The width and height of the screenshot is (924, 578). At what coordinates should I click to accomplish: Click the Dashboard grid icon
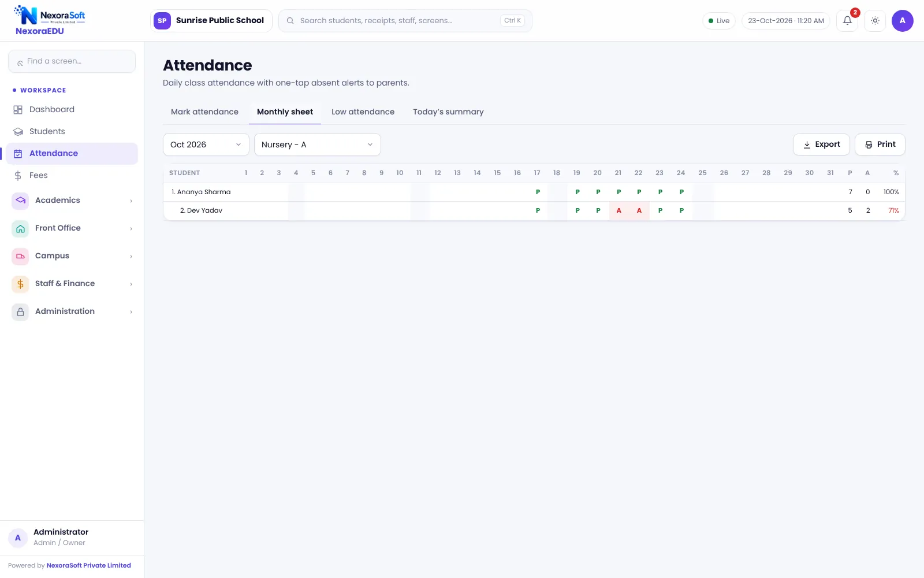(18, 110)
